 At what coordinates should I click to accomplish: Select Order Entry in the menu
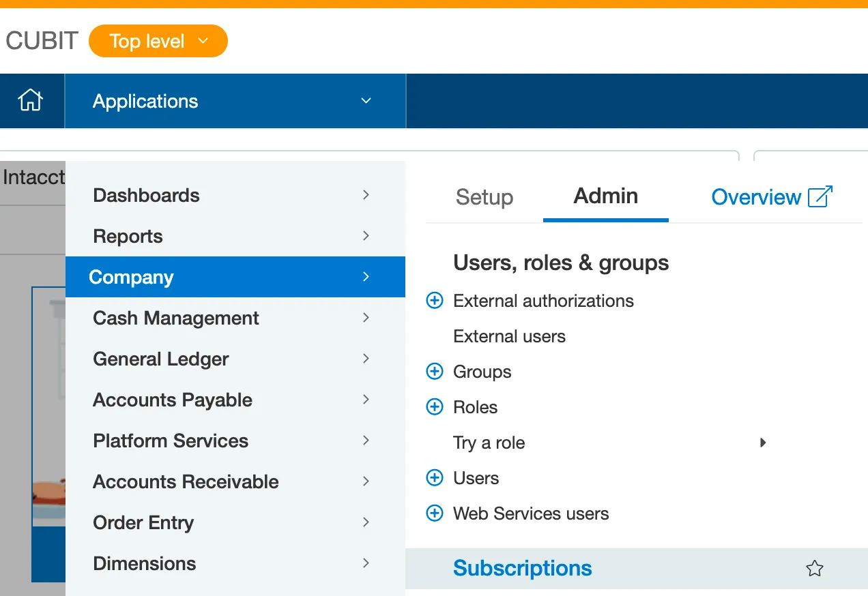coord(235,522)
